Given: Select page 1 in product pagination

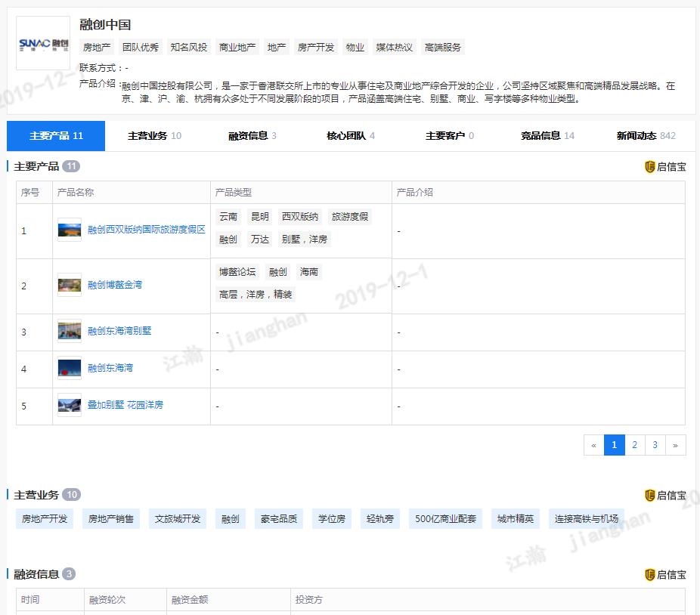Looking at the screenshot, I should [615, 445].
